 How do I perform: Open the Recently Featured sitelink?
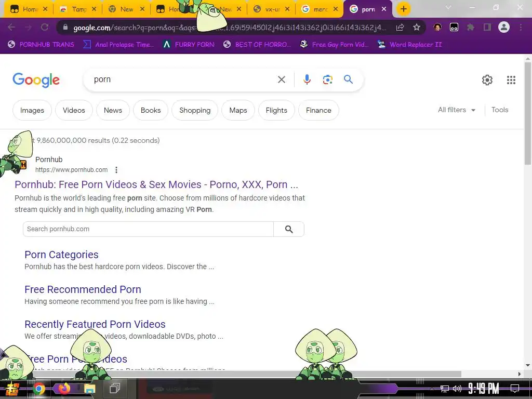click(x=95, y=324)
